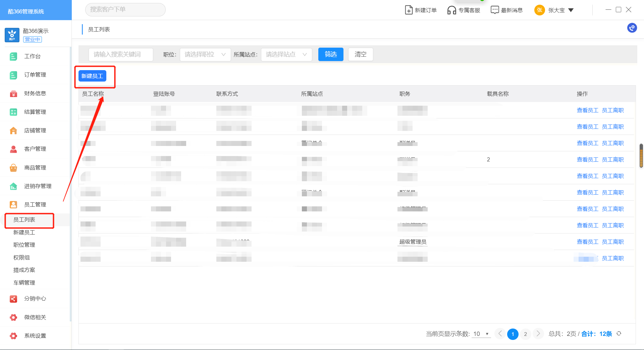The height and width of the screenshot is (350, 644).
Task: Click the New Order (新建订单) icon
Action: coord(409,10)
